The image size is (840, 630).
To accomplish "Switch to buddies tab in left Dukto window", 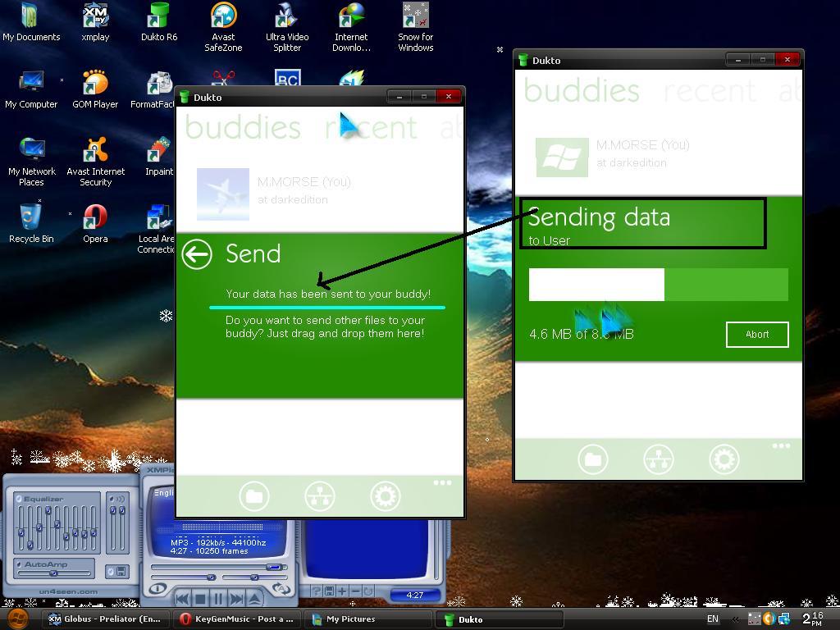I will click(x=243, y=128).
